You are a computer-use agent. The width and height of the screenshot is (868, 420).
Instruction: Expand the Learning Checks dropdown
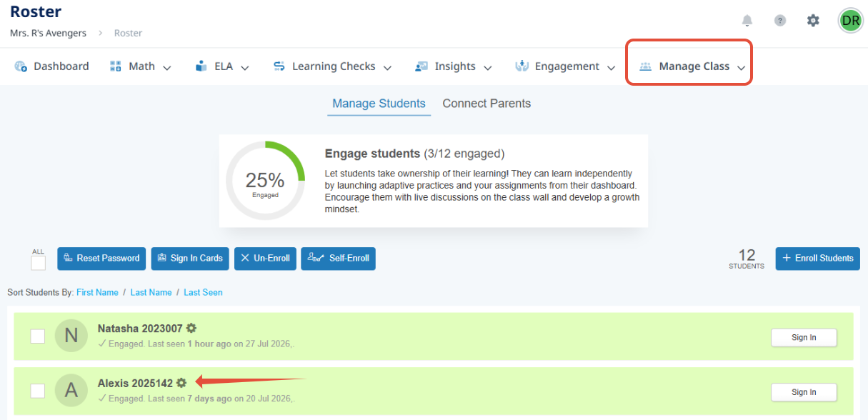coord(332,66)
